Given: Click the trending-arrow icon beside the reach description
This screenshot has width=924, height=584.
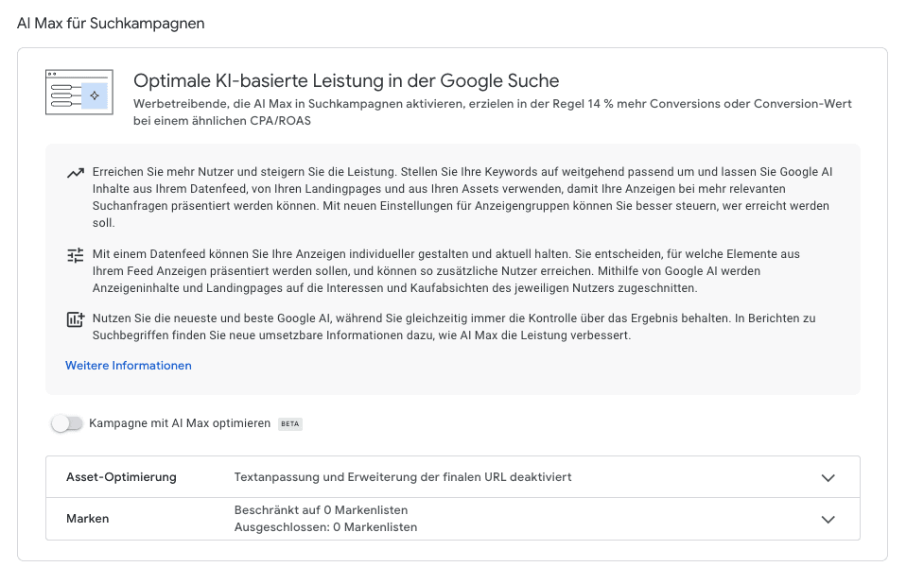Looking at the screenshot, I should [x=75, y=172].
